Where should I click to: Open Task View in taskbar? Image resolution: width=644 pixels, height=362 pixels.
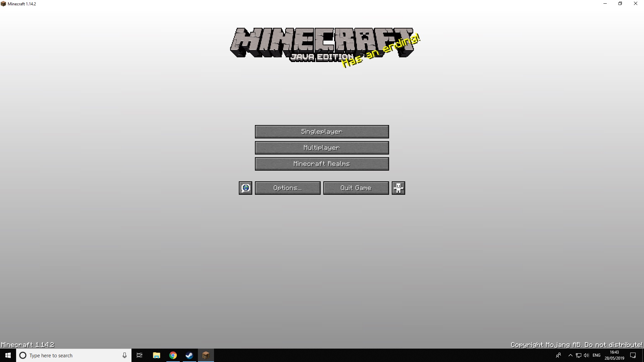tap(140, 355)
